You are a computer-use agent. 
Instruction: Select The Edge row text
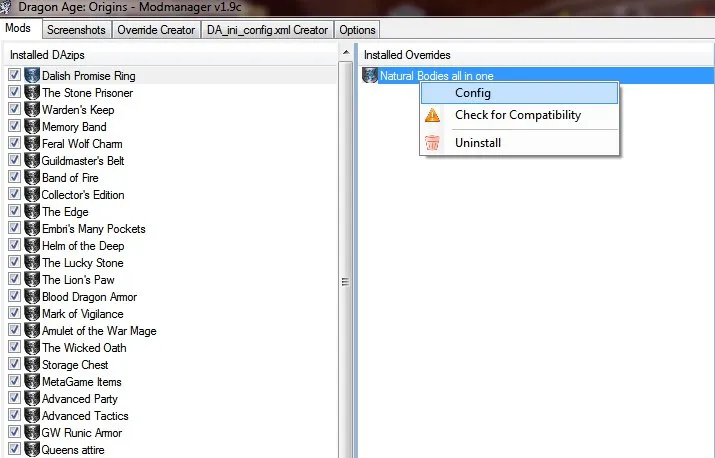click(65, 212)
